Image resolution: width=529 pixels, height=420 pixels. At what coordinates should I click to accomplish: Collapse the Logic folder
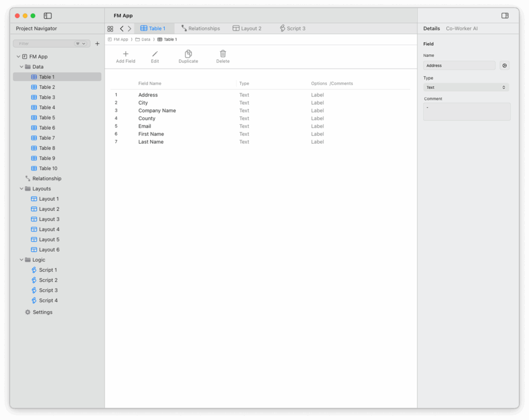[x=22, y=260]
